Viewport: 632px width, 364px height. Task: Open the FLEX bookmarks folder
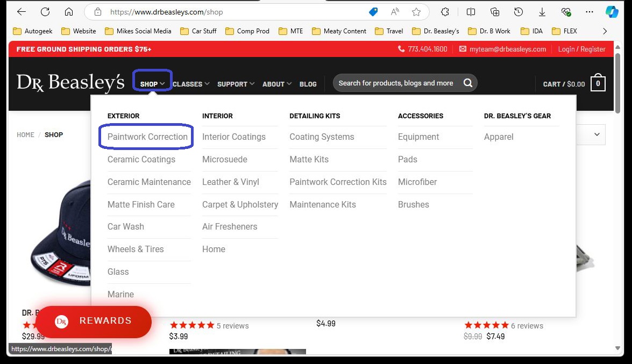pos(565,31)
